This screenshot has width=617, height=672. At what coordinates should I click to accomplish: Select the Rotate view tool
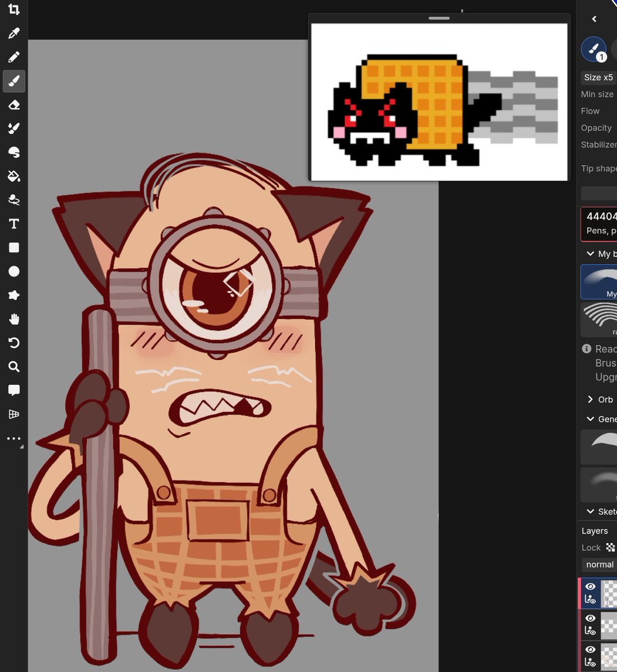[14, 343]
